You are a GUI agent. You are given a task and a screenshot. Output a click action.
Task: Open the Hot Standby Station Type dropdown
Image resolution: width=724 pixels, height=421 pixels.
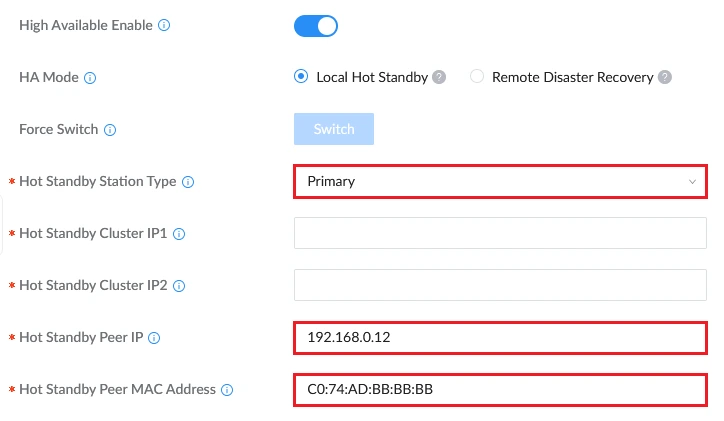pyautogui.click(x=501, y=181)
